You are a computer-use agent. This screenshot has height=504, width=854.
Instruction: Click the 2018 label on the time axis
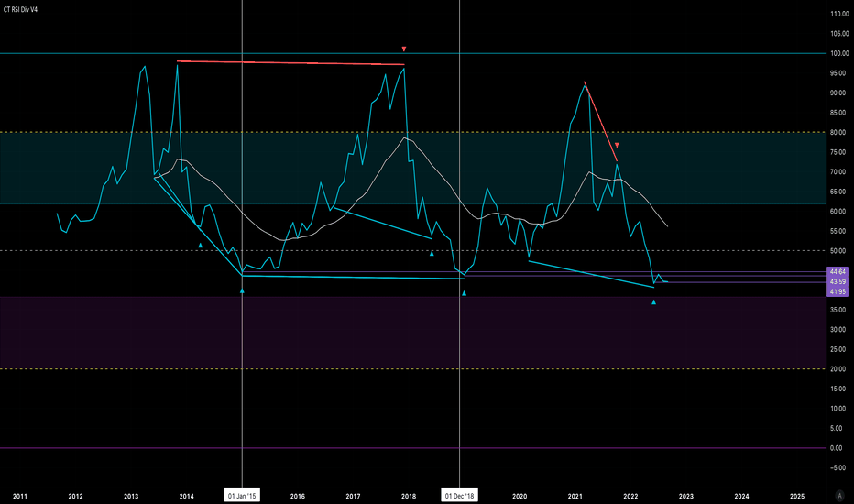click(x=409, y=496)
